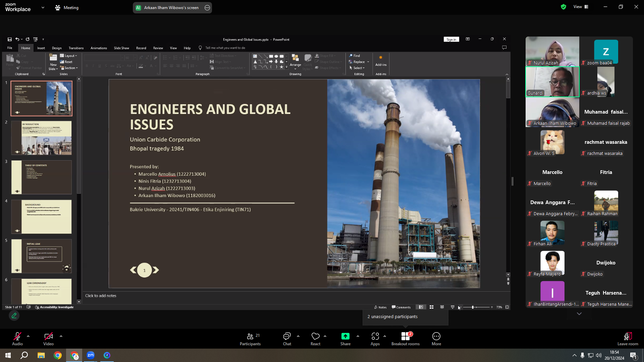644x362 pixels.
Task: Click the Zoom annotation pencil icon
Action: [x=14, y=315]
